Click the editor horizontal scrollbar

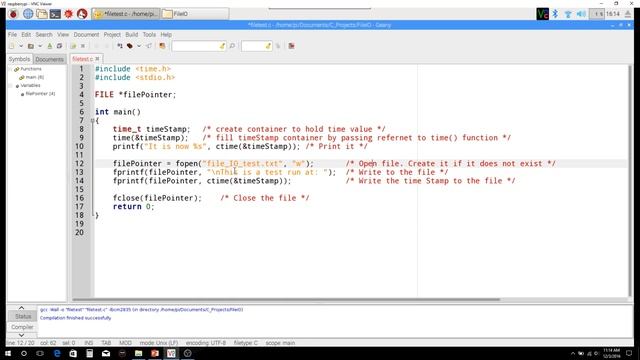tap(286, 299)
